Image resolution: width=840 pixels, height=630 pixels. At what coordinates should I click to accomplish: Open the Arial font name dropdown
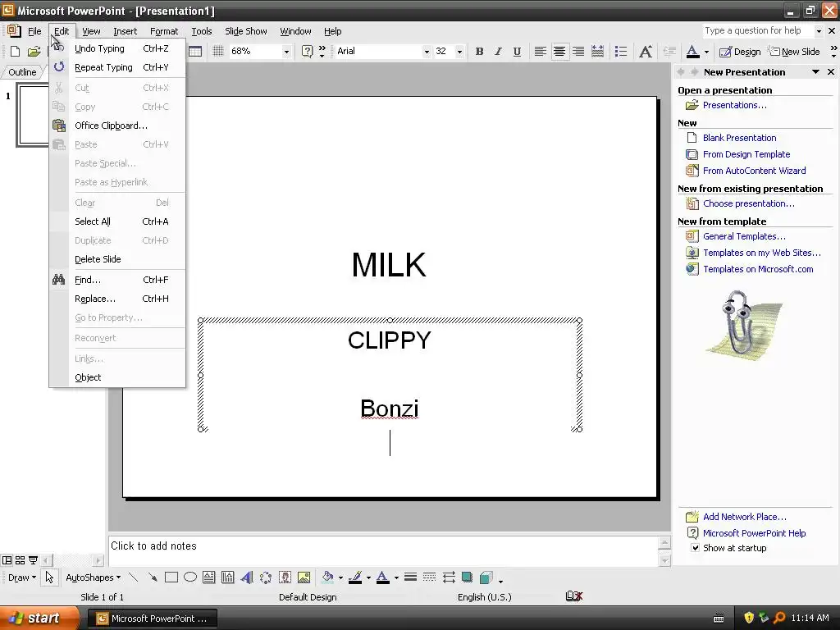(427, 52)
